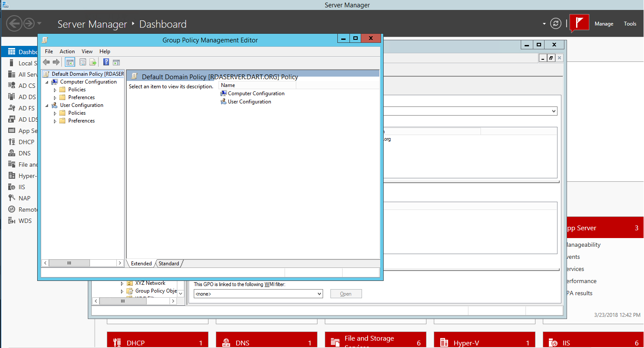Expand Preferences under User Configuration

(x=55, y=121)
